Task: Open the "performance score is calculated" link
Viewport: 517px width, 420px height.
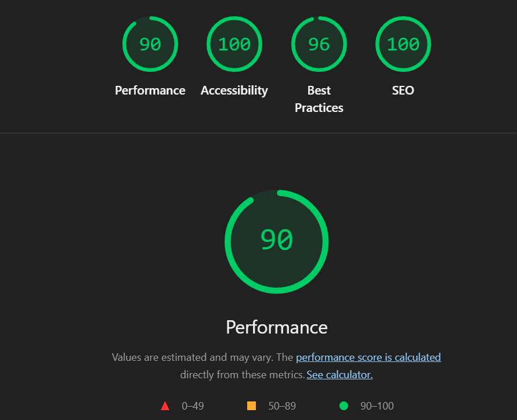Action: (368, 357)
